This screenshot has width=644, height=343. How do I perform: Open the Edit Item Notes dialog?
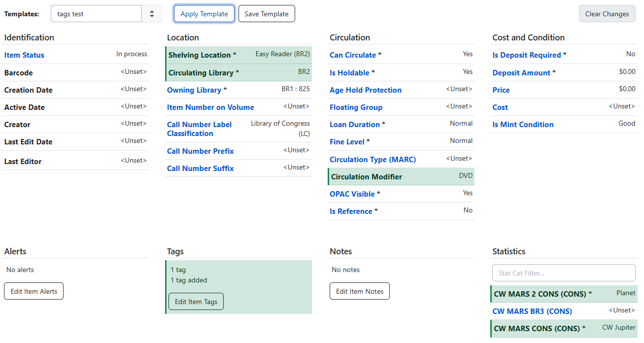coord(359,291)
